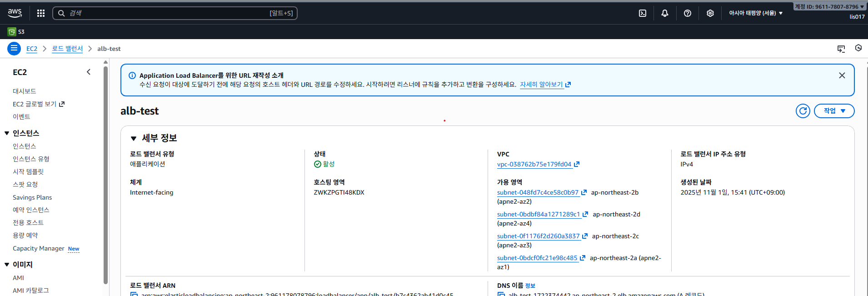Open external icon beside the learn-more link
868x296 pixels.
click(568, 85)
